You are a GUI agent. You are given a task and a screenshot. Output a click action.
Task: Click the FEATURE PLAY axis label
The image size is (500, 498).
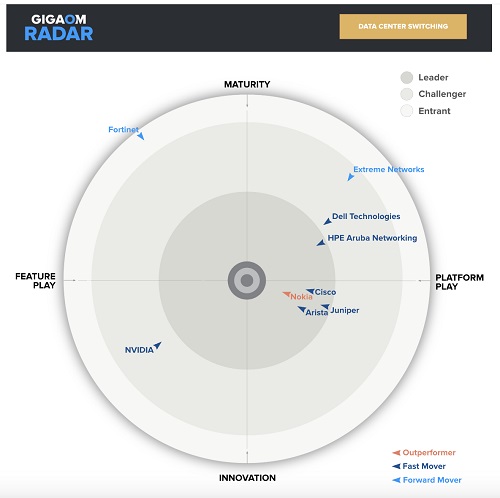[x=35, y=281]
